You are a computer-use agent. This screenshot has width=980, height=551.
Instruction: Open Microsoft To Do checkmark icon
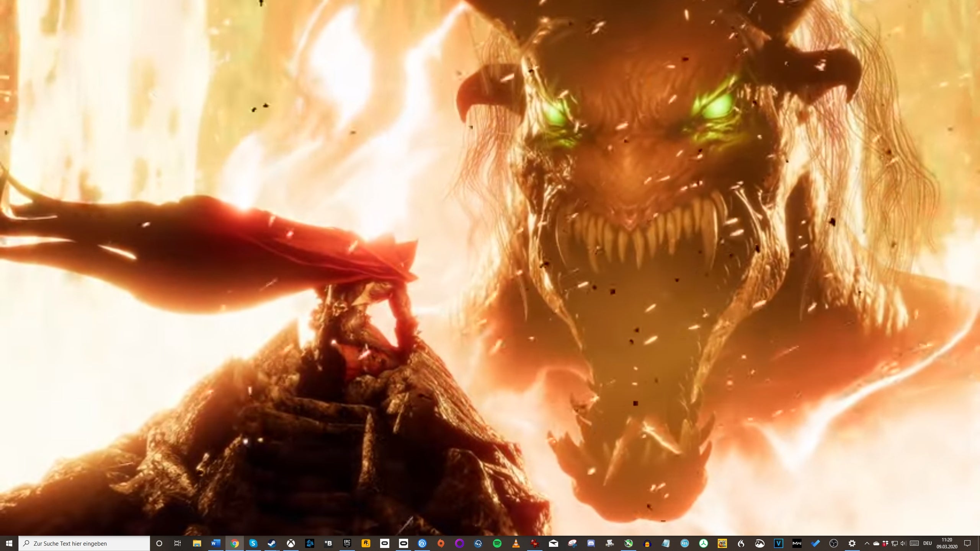click(816, 543)
